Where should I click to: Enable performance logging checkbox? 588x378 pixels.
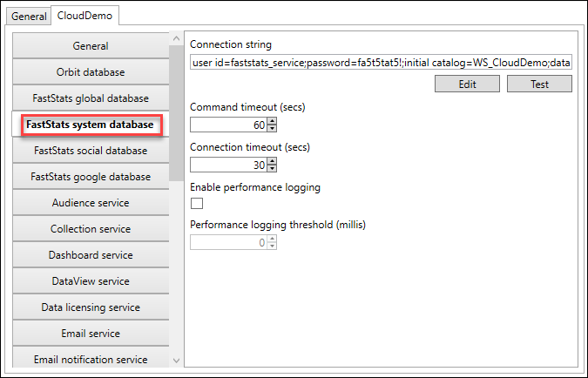click(x=197, y=203)
